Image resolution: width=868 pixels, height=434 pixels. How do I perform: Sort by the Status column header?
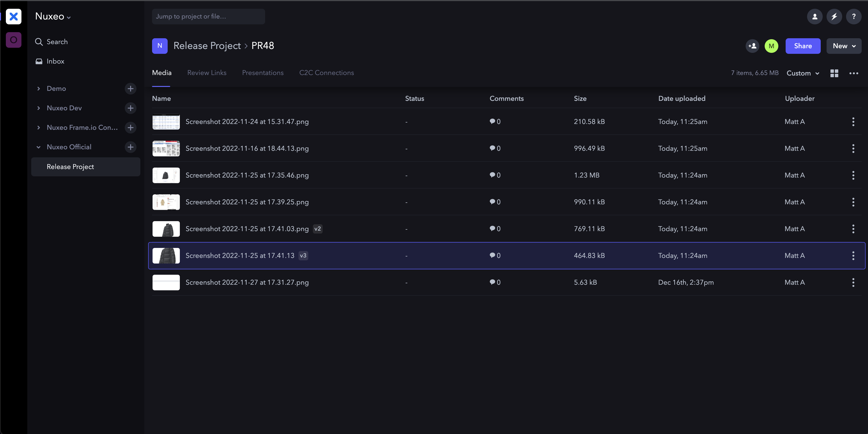[x=415, y=99]
